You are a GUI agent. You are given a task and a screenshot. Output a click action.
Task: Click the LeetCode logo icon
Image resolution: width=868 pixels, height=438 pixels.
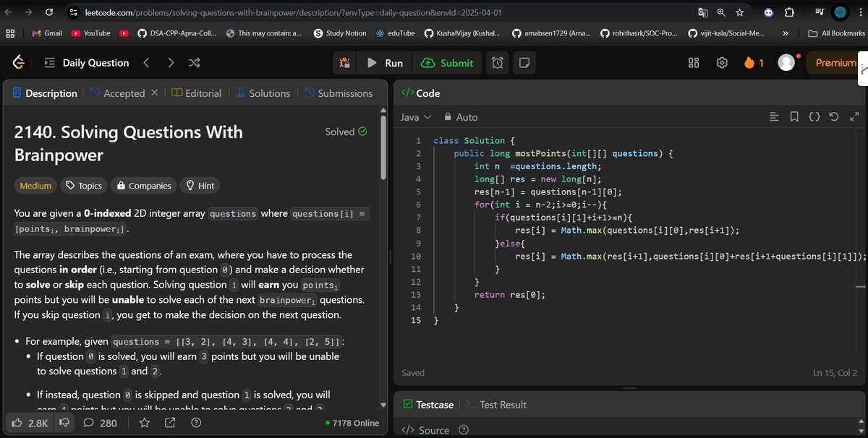click(x=20, y=63)
